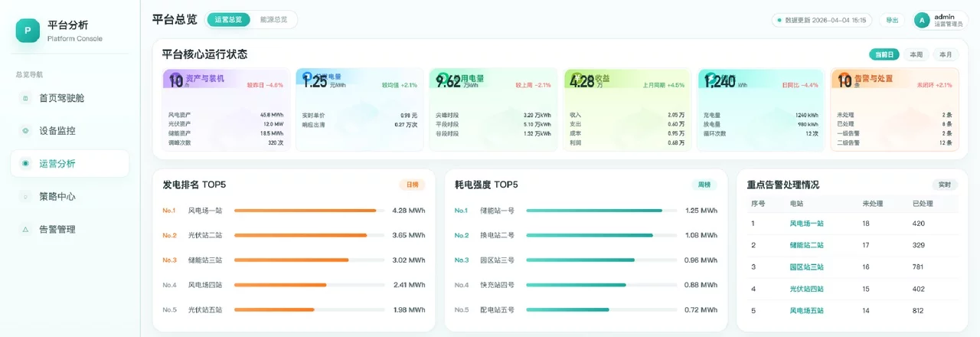980x337 pixels.
Task: Click the admin avatar icon
Action: pyautogui.click(x=922, y=20)
